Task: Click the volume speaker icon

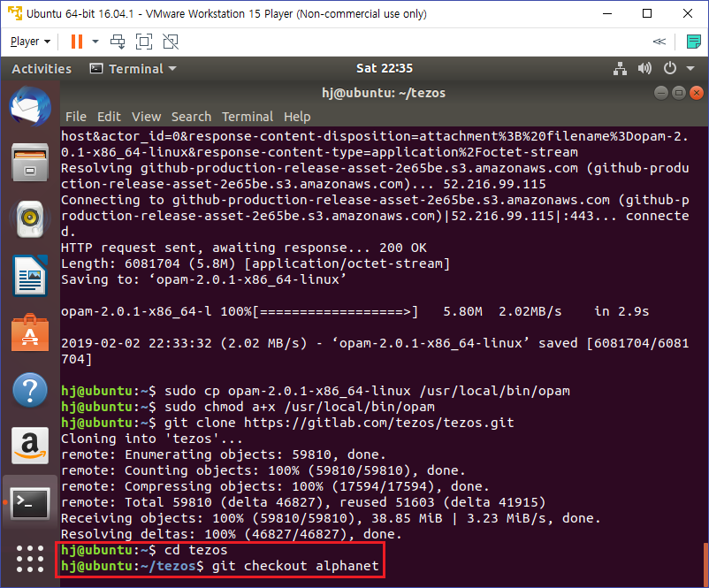Action: [x=644, y=69]
